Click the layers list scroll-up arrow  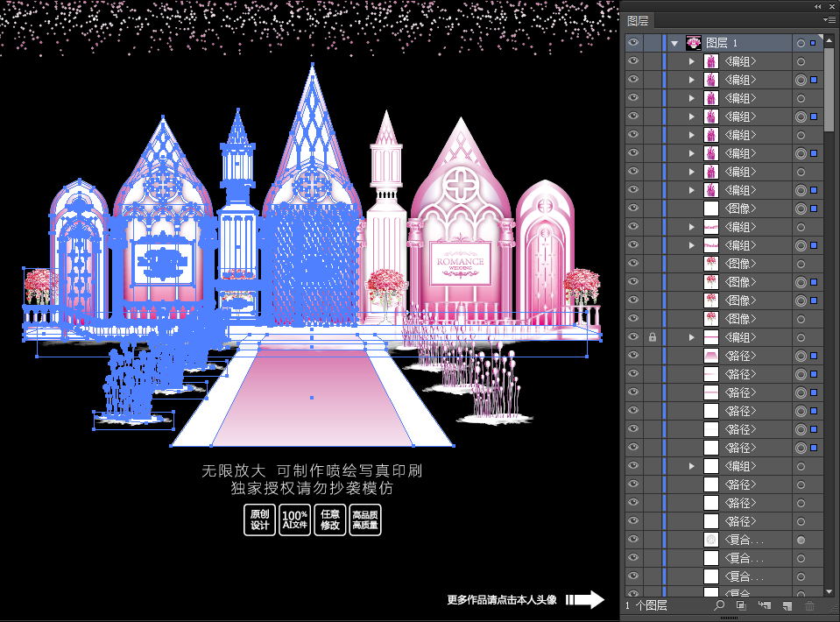click(829, 40)
